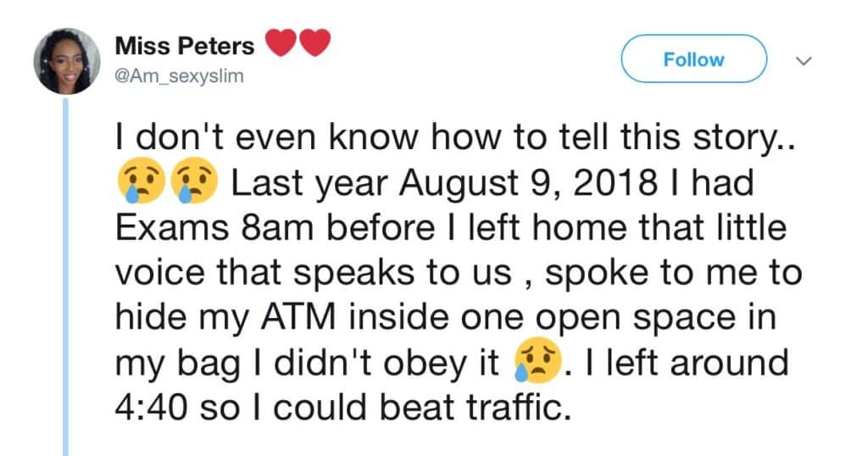Click the first red heart beside the name

[281, 42]
